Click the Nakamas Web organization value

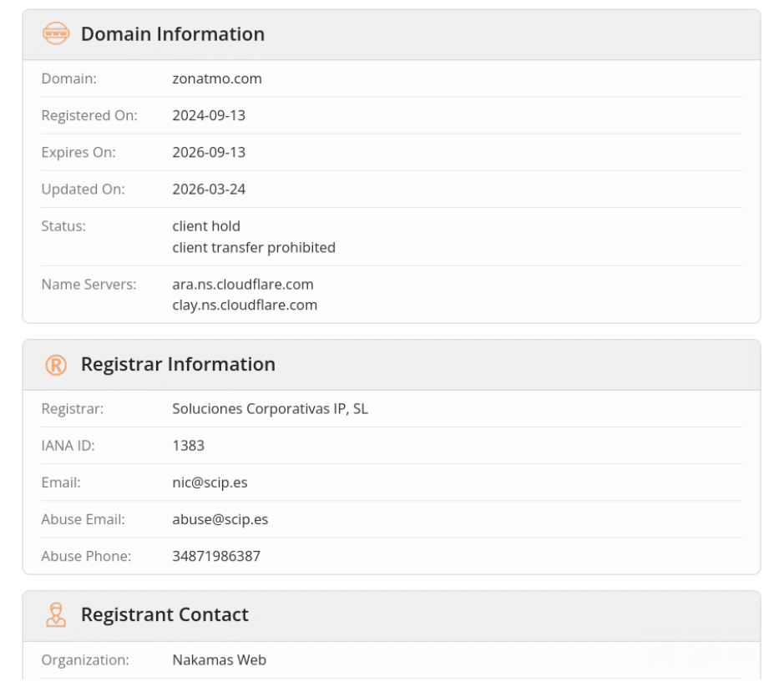click(219, 659)
